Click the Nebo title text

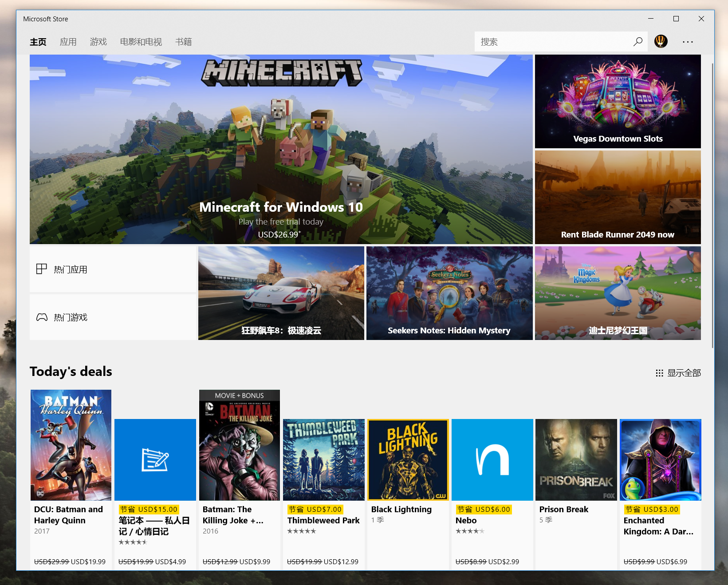[466, 521]
